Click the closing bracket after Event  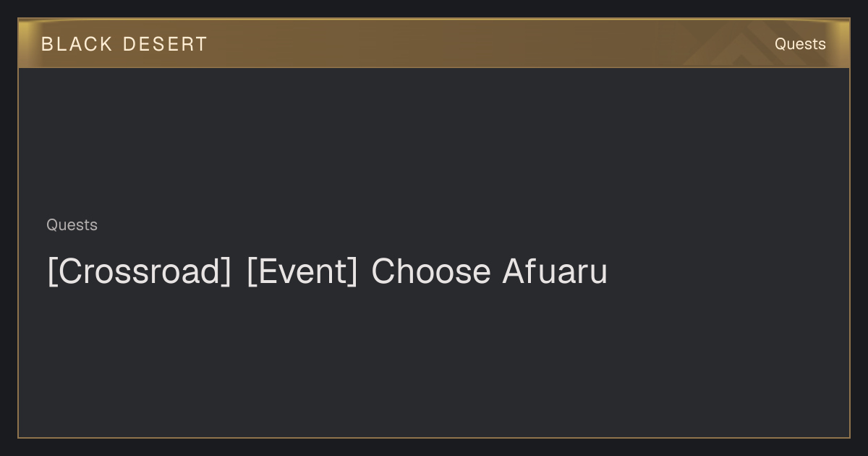tap(353, 272)
